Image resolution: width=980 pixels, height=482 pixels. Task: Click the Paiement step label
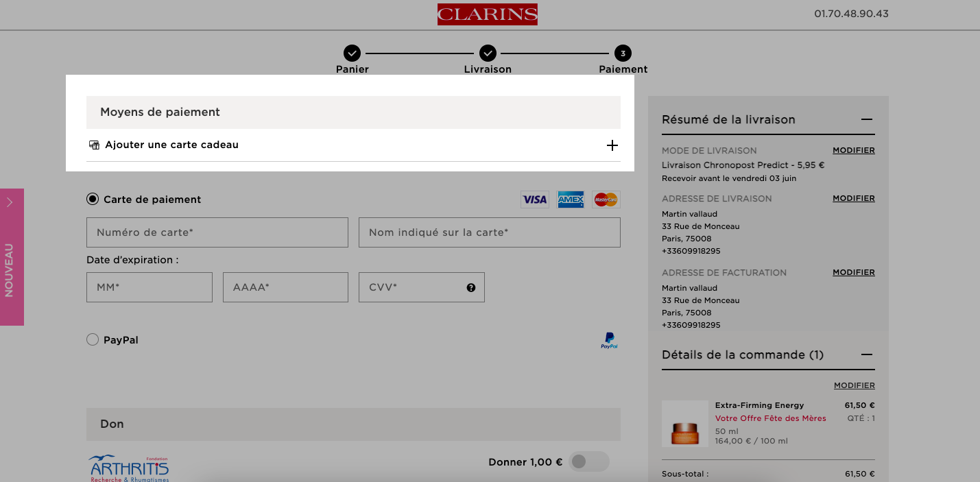click(x=623, y=69)
